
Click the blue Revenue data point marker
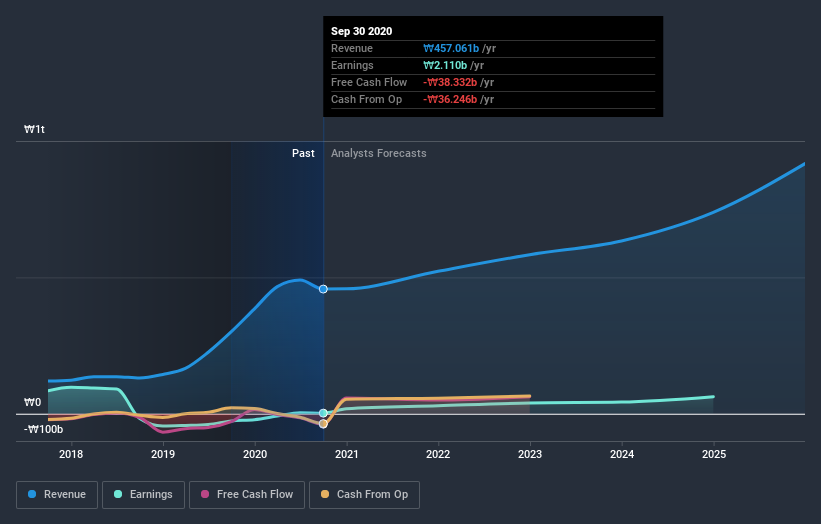coord(323,289)
